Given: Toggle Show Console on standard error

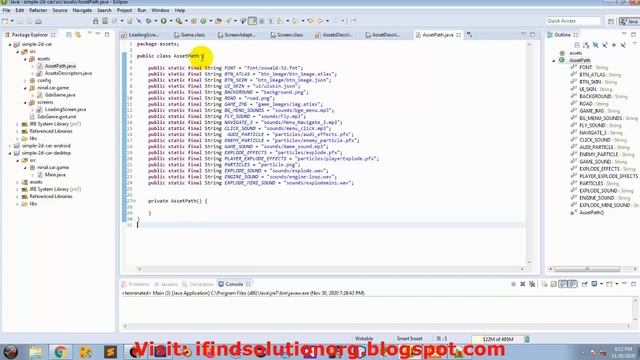Looking at the screenshot, I should tap(573, 284).
